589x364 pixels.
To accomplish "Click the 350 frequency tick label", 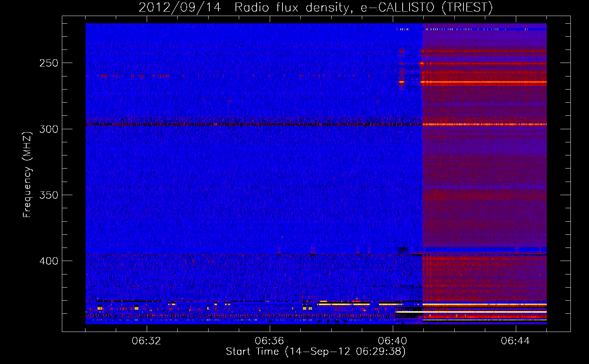I will click(x=49, y=195).
